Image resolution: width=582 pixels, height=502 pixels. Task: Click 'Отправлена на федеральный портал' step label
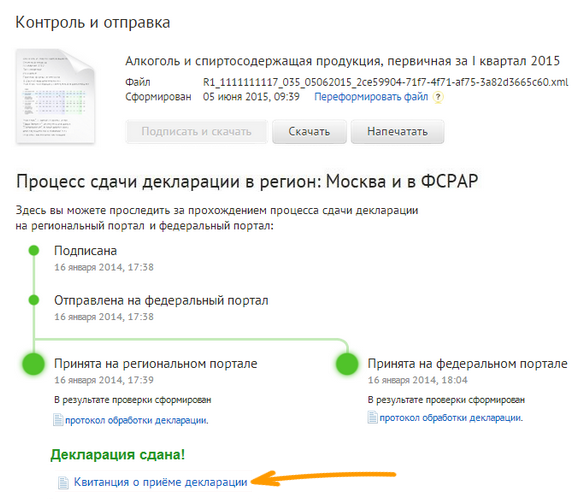coord(161,300)
